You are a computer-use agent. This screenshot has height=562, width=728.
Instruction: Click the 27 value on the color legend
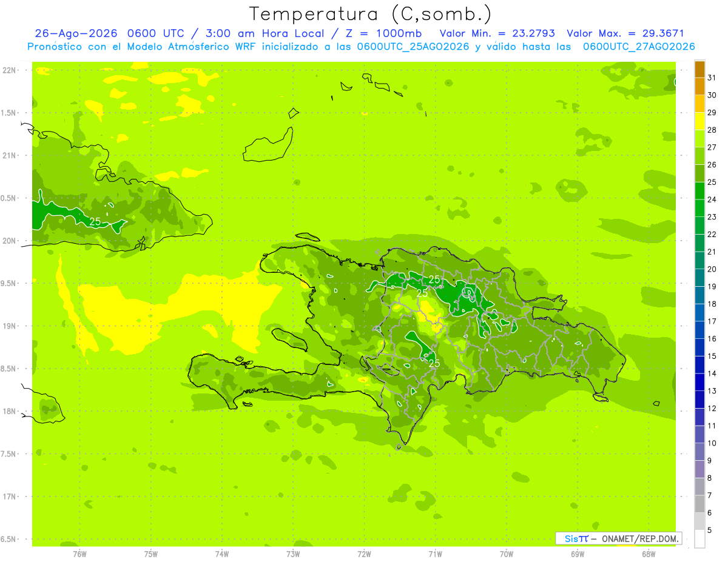click(712, 147)
